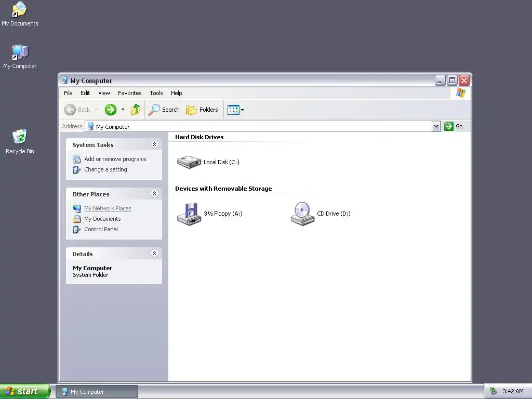Screen dimensions: 532x399
Task: Open the View menu
Action: [x=104, y=93]
